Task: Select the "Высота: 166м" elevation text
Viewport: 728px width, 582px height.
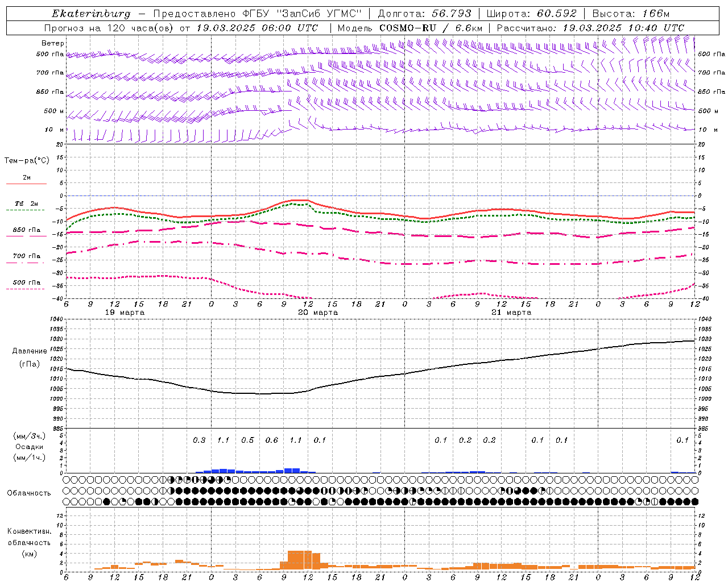Action: (x=631, y=14)
